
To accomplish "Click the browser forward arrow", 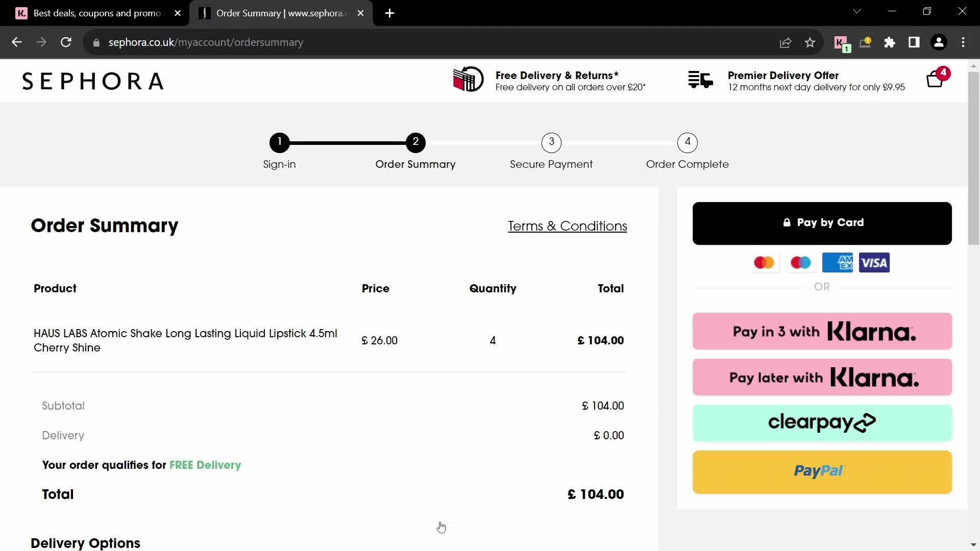I will [x=41, y=42].
